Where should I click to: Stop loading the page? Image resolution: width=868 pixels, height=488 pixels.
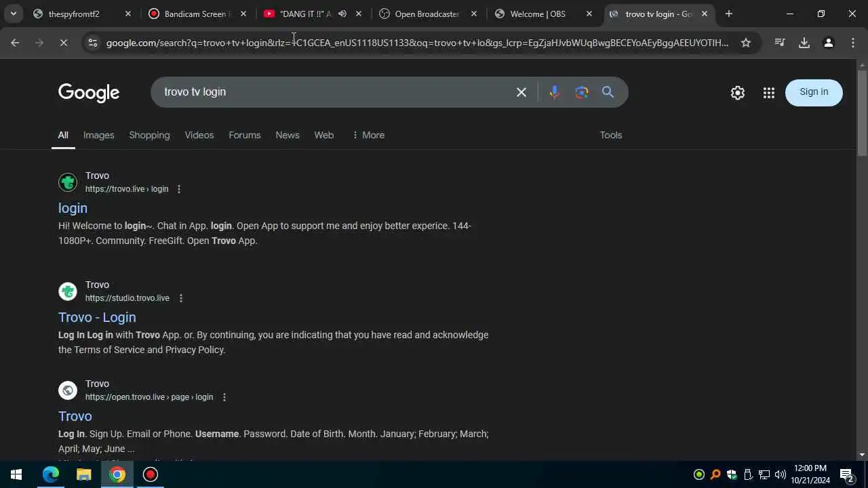point(63,43)
